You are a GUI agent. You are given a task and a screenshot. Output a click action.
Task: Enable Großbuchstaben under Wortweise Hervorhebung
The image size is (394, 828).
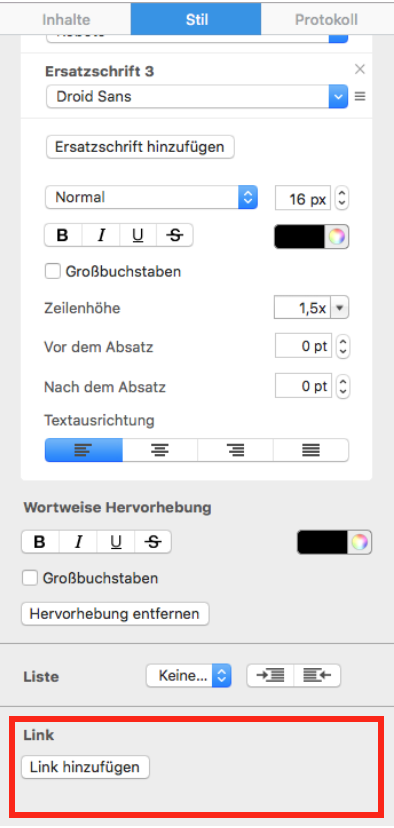pyautogui.click(x=30, y=578)
